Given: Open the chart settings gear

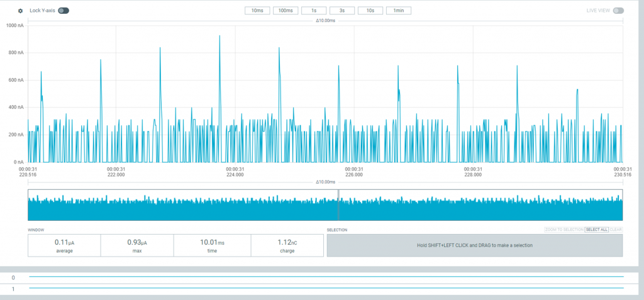Looking at the screenshot, I should click(21, 11).
